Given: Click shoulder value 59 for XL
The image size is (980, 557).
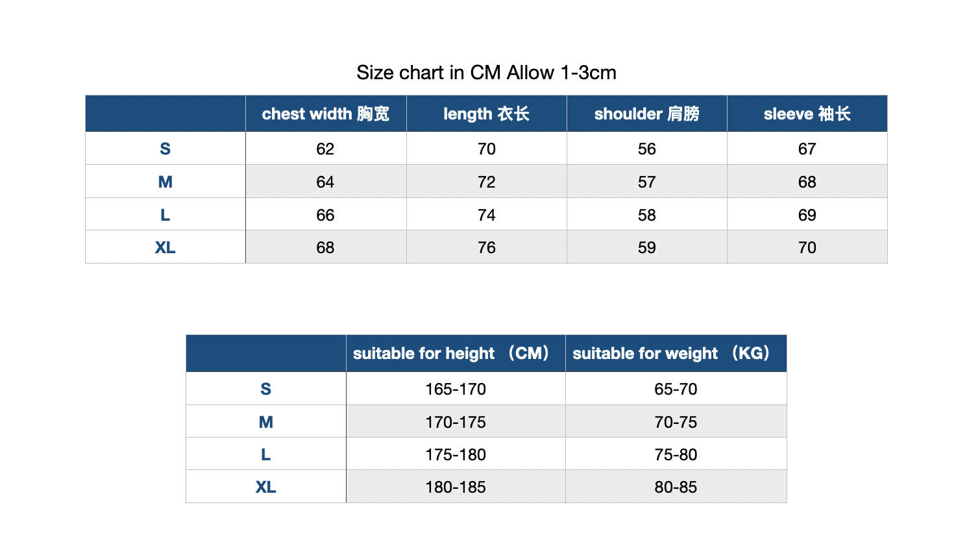Looking at the screenshot, I should [x=647, y=247].
